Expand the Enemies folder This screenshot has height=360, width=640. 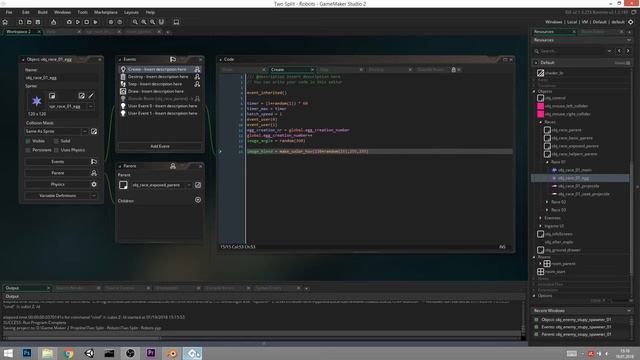[x=541, y=218]
